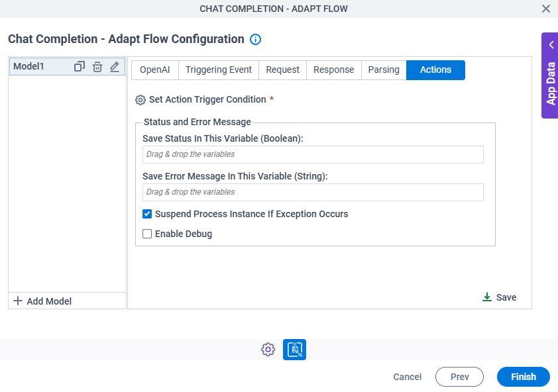Screen dimensions: 558x392
Task: Select the Response tab
Action: (334, 70)
